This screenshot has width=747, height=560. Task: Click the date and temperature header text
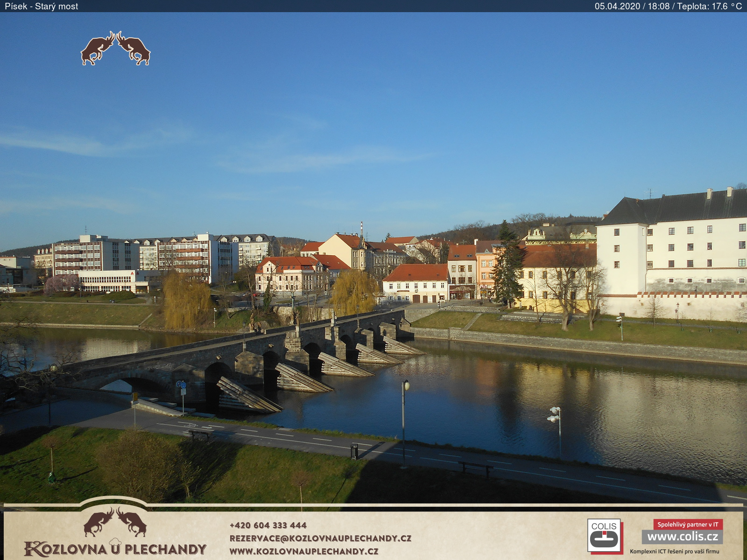pos(668,6)
